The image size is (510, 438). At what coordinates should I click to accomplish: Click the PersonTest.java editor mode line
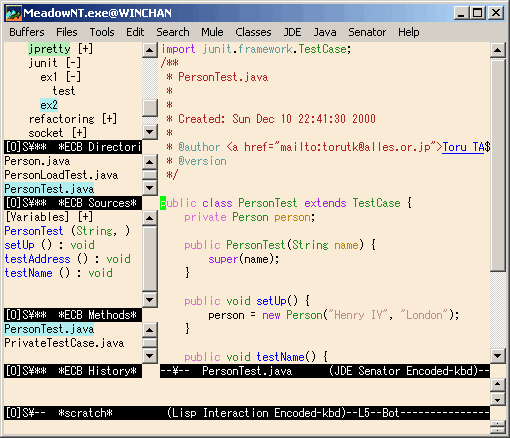[x=325, y=371]
